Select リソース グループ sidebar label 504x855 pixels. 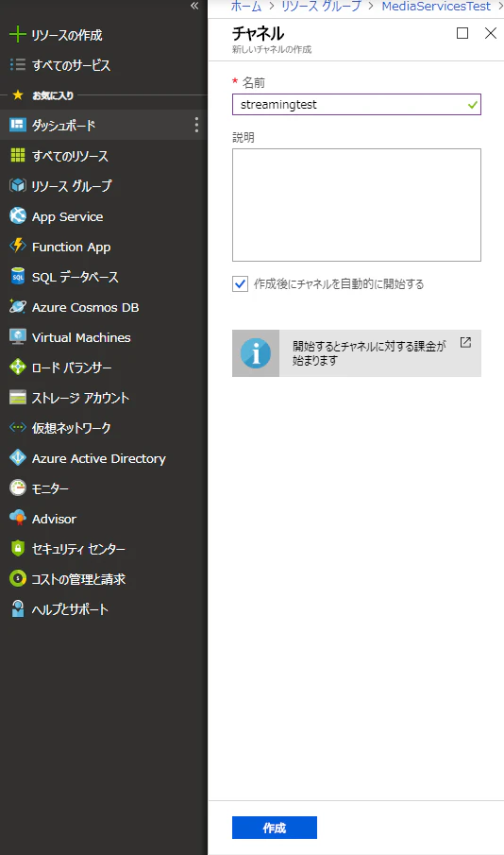pos(72,186)
